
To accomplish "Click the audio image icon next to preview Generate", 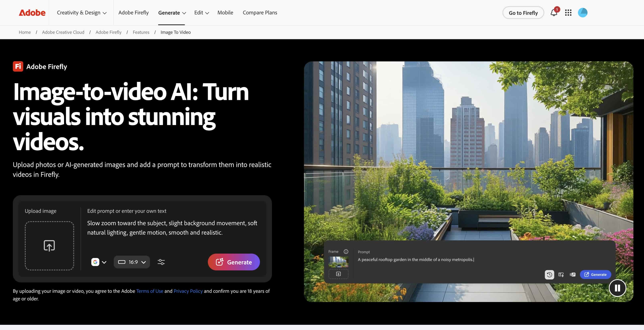I will 573,275.
